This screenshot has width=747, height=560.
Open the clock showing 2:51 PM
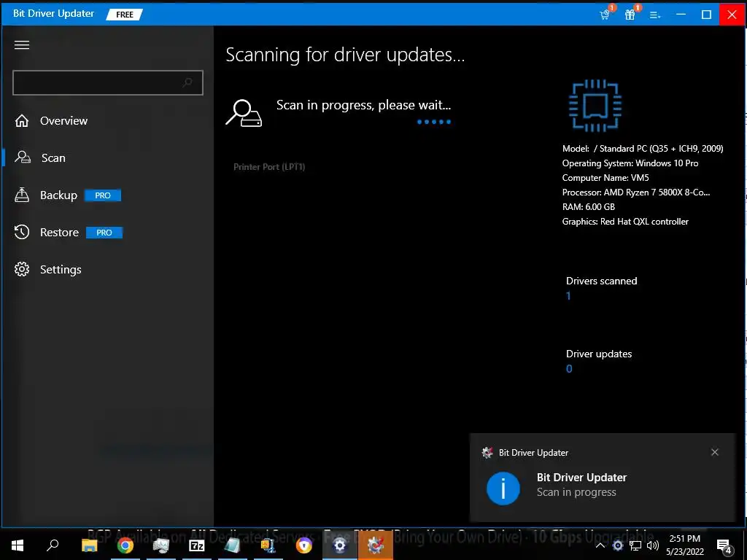[684, 545]
